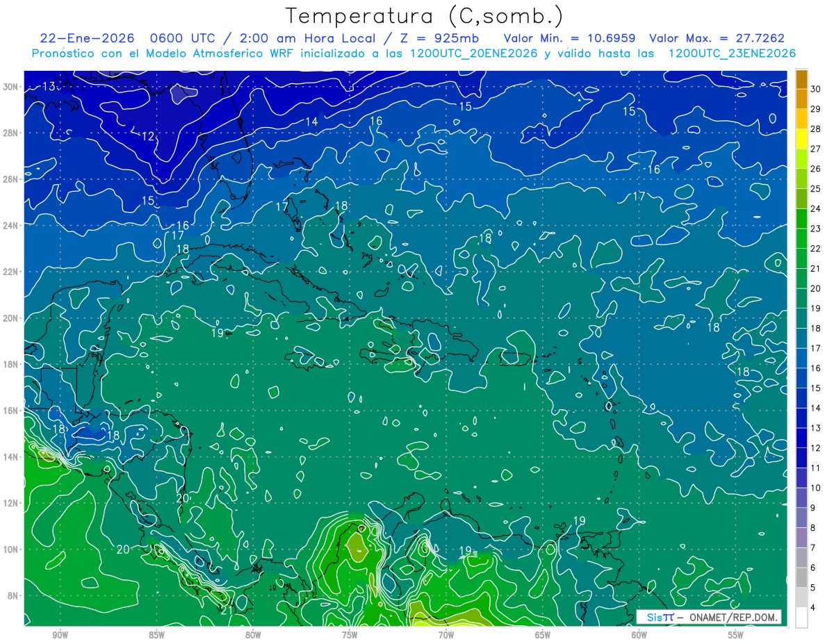Screen dimensions: 834x644
Task: Click the 22N latitude axis label
Action: [11, 272]
